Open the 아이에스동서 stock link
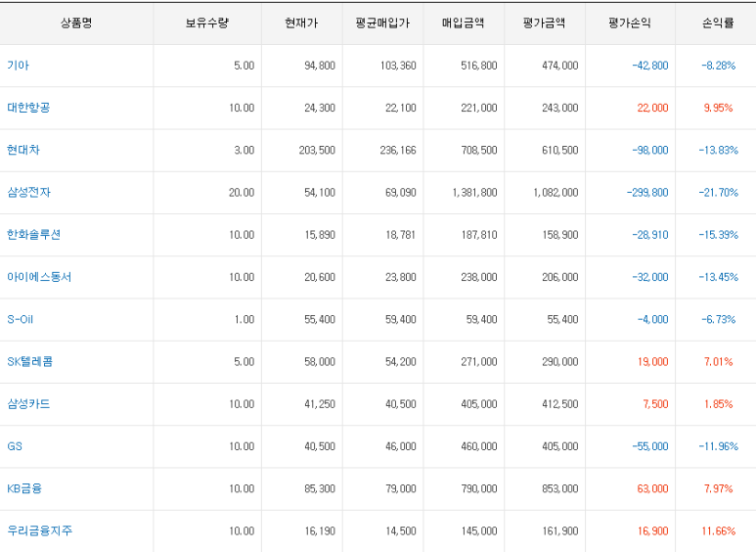The image size is (756, 552). [39, 277]
